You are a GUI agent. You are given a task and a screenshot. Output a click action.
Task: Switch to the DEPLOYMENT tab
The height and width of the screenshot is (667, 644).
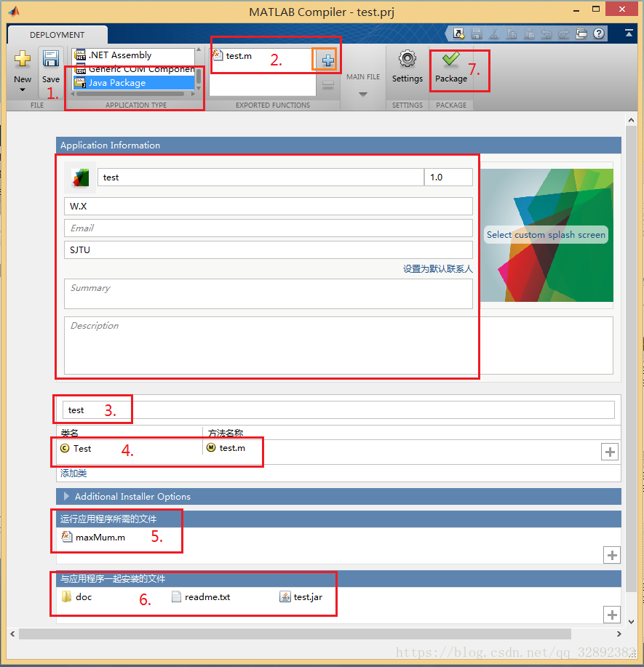click(x=57, y=35)
